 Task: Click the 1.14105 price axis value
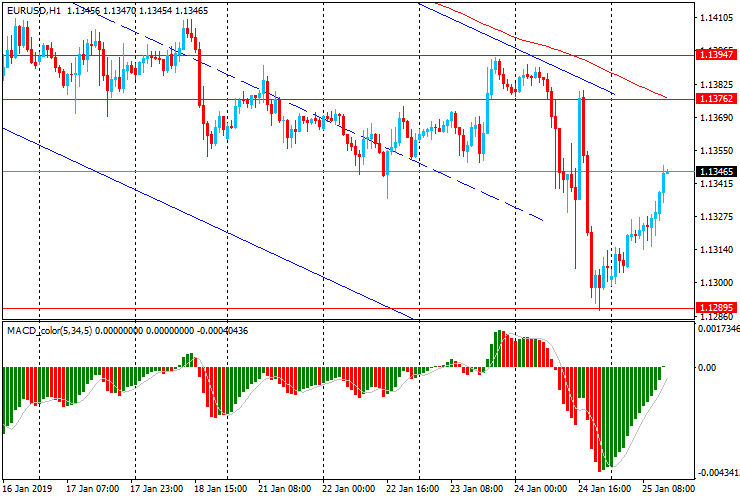click(717, 18)
